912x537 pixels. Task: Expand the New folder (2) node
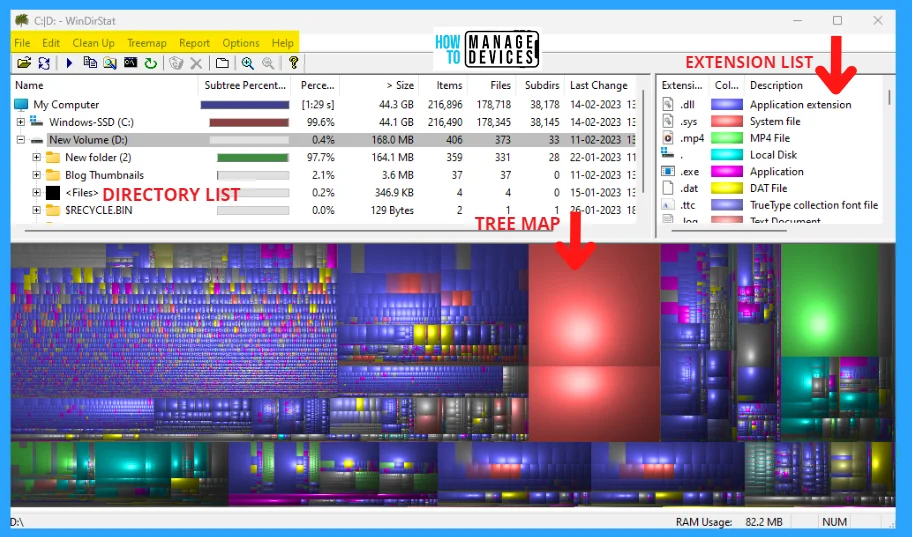coord(36,157)
